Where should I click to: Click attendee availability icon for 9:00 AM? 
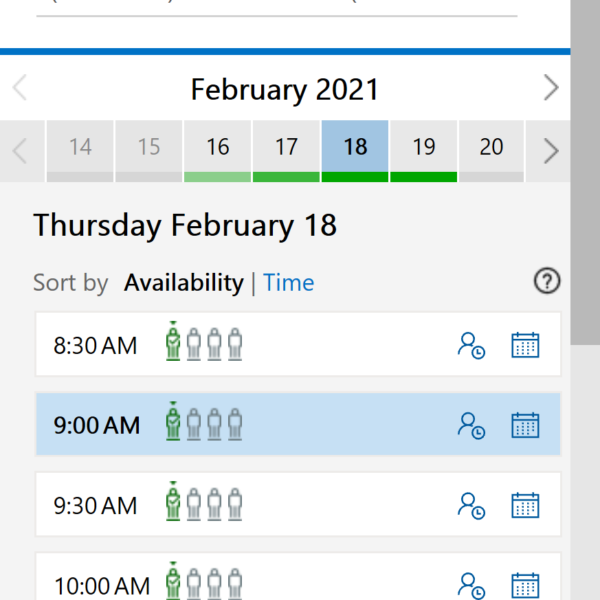[x=471, y=426]
